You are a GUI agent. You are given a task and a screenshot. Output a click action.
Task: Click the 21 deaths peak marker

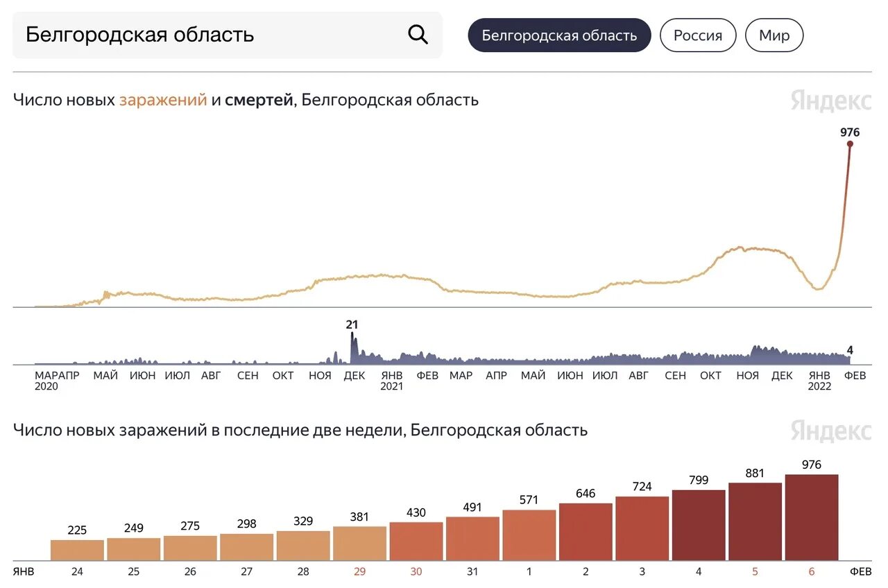[x=352, y=334]
